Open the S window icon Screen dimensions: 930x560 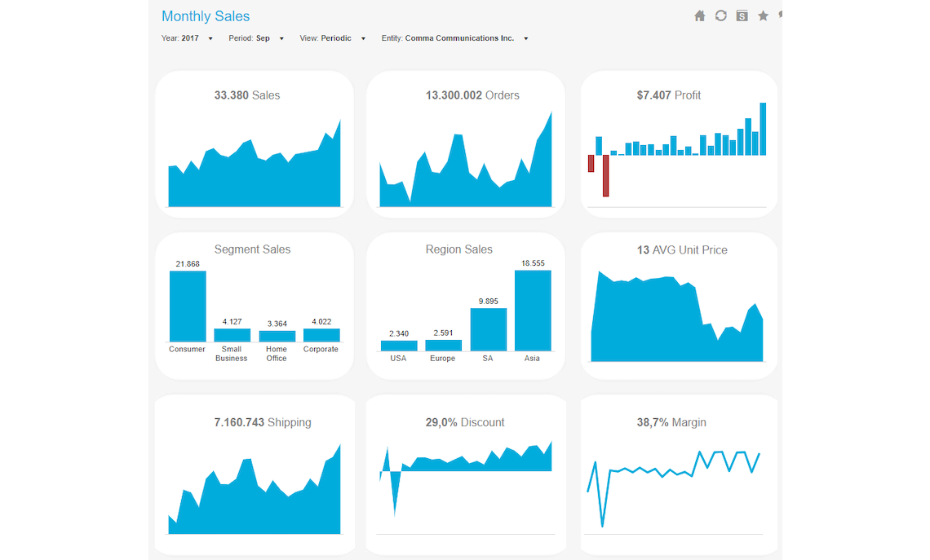742,16
